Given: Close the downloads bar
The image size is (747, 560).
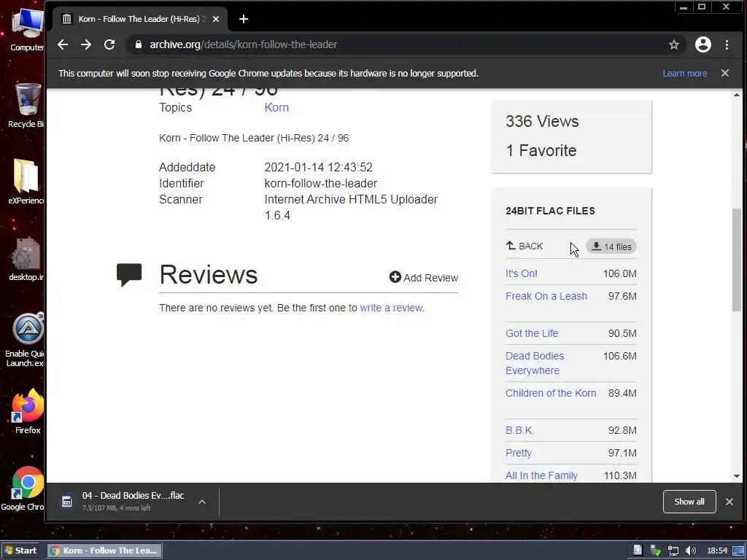Looking at the screenshot, I should pyautogui.click(x=729, y=502).
